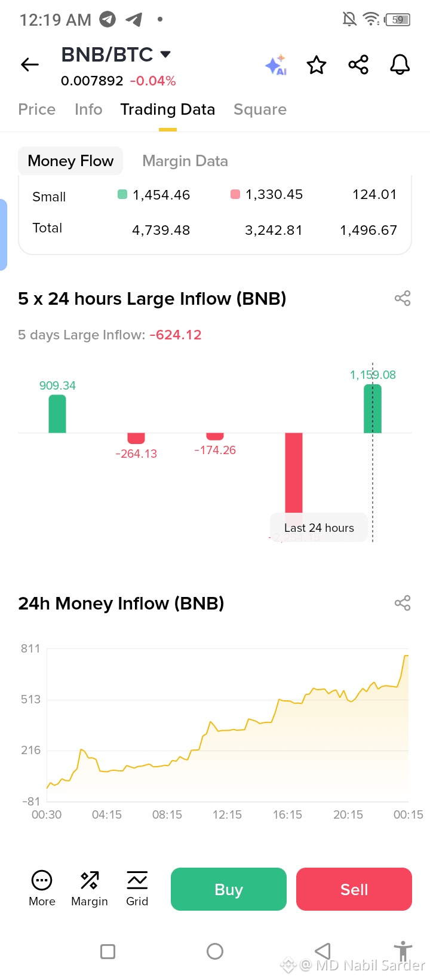Share the 24h Money Inflow chart
Image resolution: width=430 pixels, height=980 pixels.
[403, 603]
